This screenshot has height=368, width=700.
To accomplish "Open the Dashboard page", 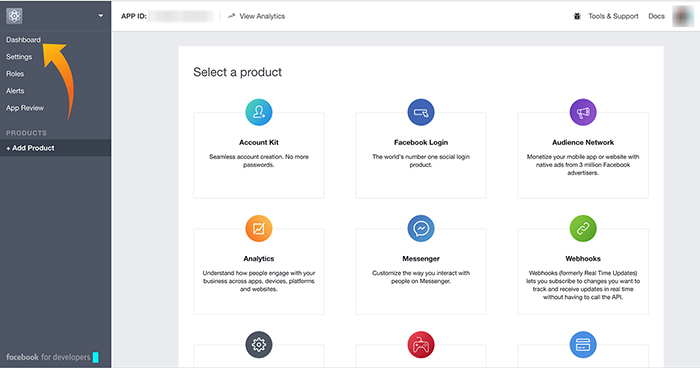I will [23, 40].
